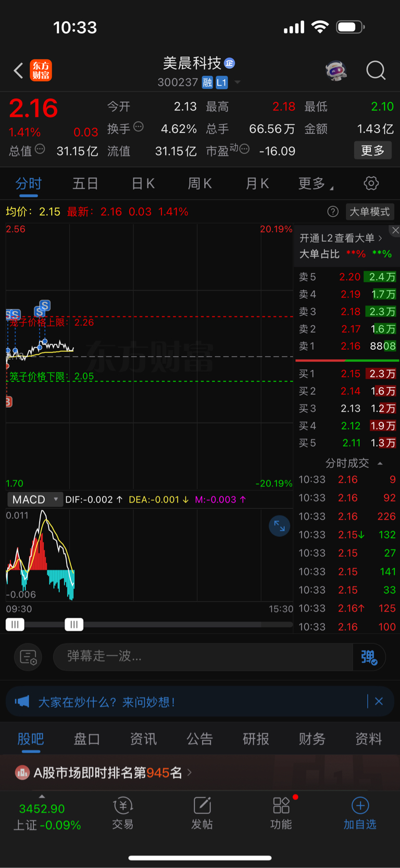Image resolution: width=400 pixels, height=868 pixels.
Task: Select the 卖5 order row at 2.20
Action: (x=347, y=277)
